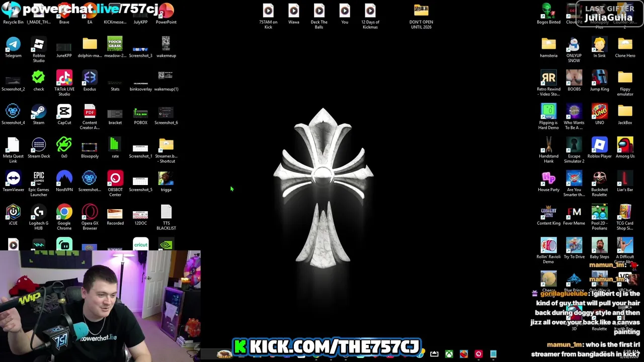Open the Opera GX Browser shortcut
Image resolution: width=644 pixels, height=362 pixels.
[x=90, y=218]
